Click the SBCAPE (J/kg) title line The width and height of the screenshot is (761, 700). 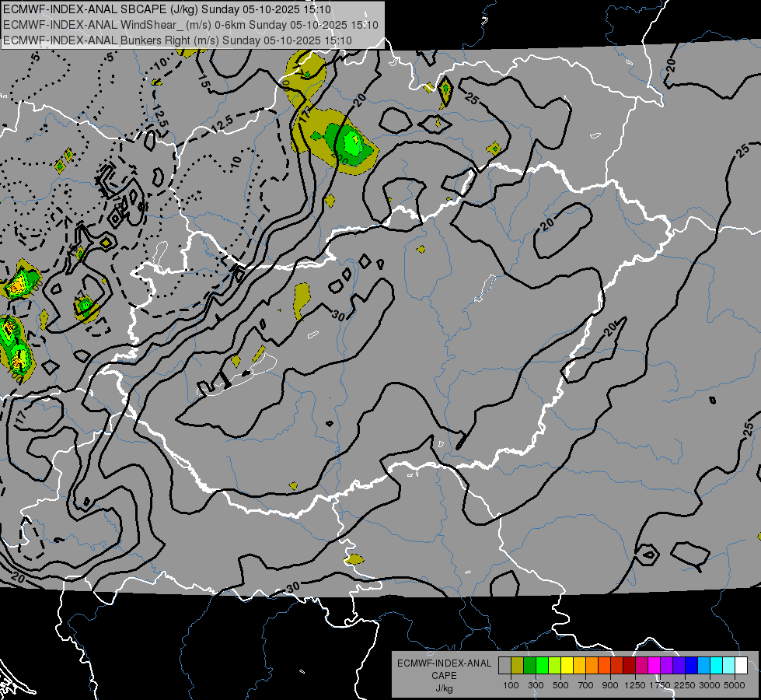tap(167, 9)
